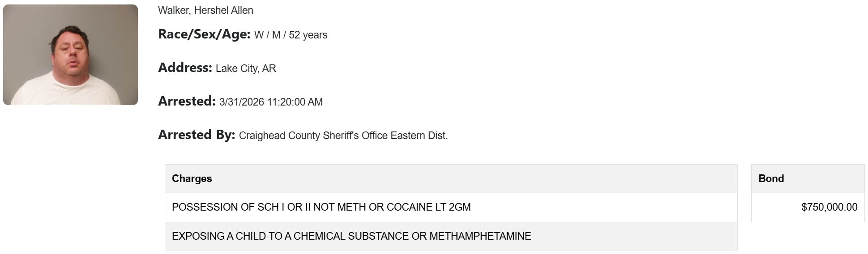Click the 'W / M' race and sex text
The height and width of the screenshot is (254, 868).
(x=267, y=35)
